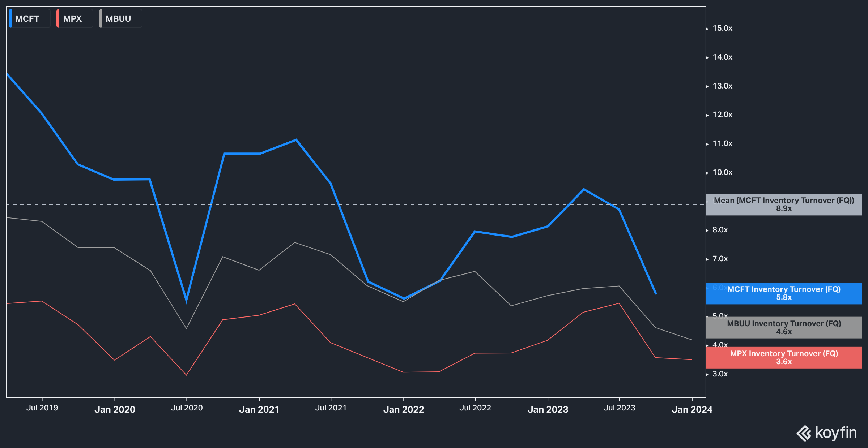868x448 pixels.
Task: Click the 10.0x y-axis tick
Action: tap(722, 172)
